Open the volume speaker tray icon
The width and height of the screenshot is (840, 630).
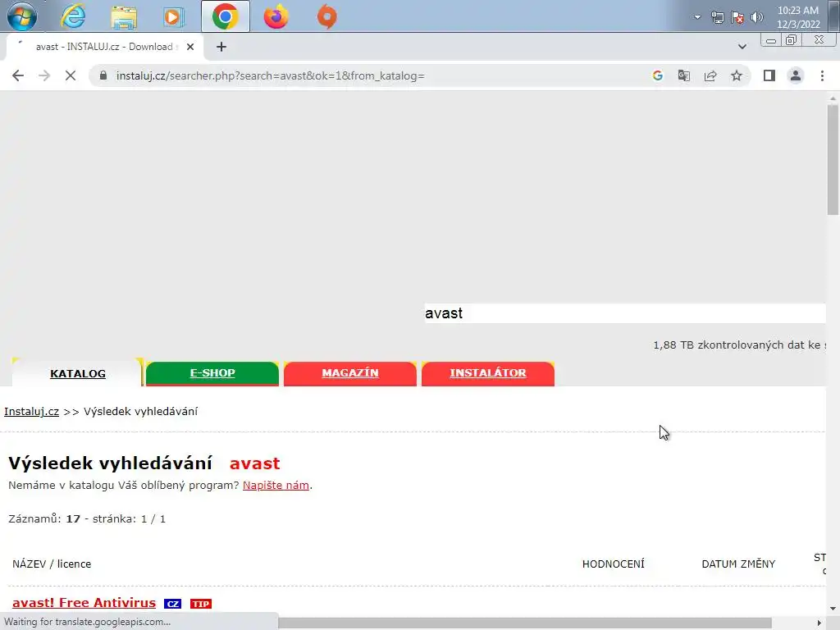point(756,17)
